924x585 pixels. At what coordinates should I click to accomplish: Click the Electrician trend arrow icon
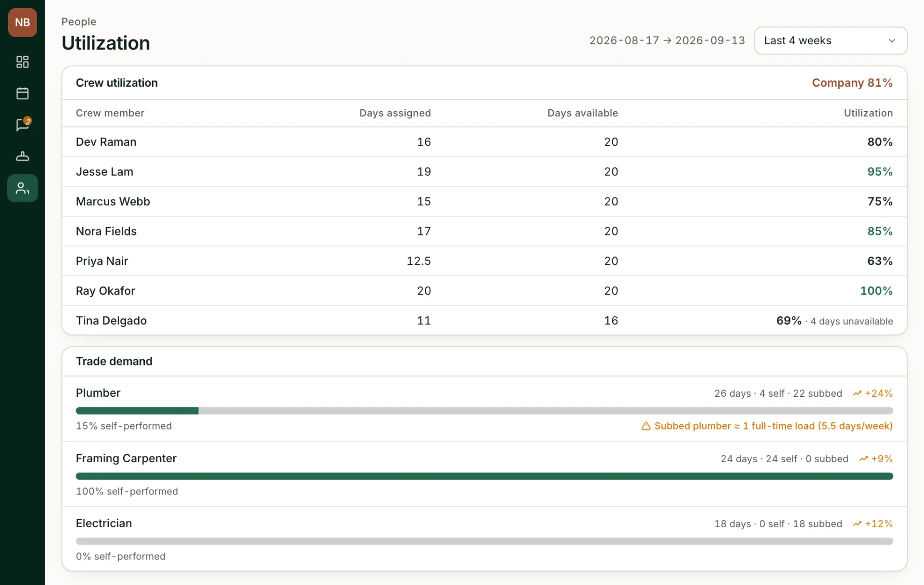pos(857,524)
